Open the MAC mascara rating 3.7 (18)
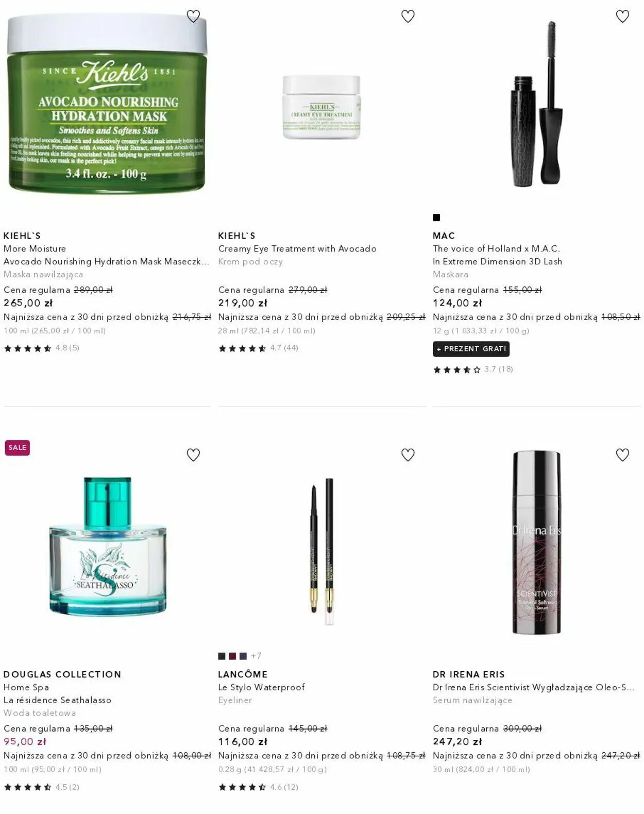This screenshot has width=644, height=814. tap(473, 369)
